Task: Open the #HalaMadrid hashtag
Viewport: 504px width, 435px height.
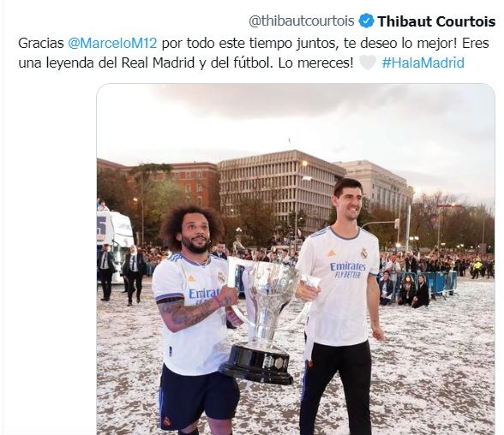Action: pyautogui.click(x=423, y=63)
